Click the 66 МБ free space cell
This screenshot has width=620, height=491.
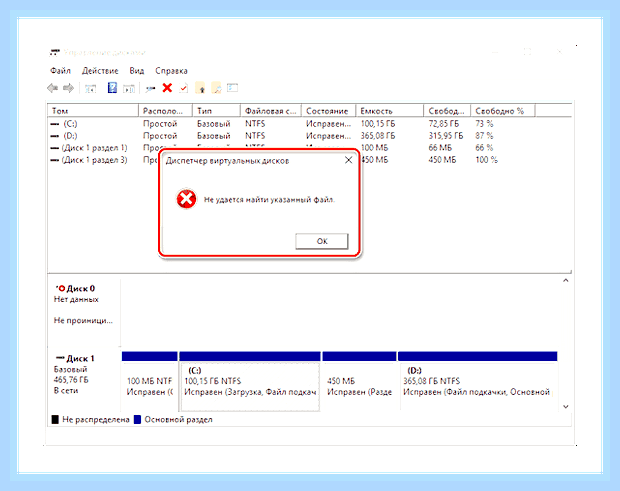pos(440,148)
